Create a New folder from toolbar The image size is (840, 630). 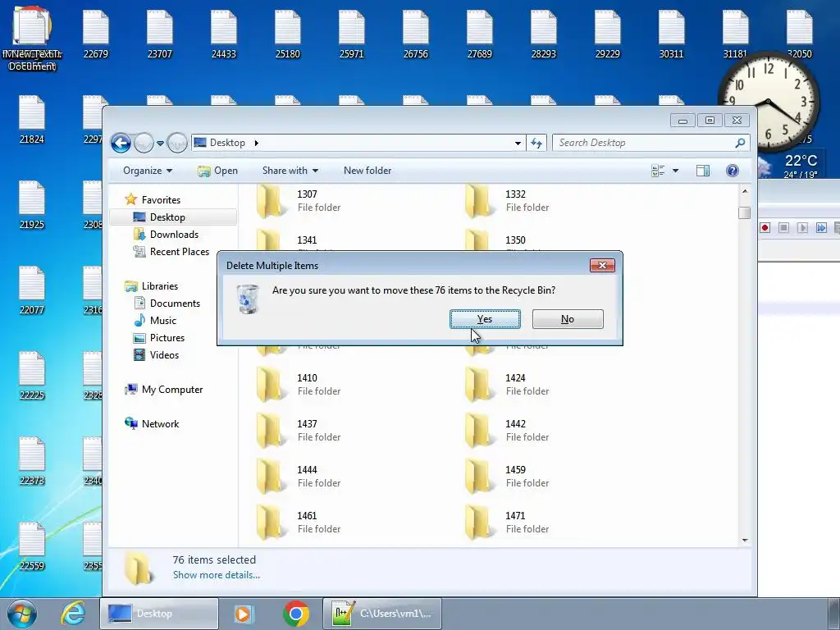tap(367, 171)
